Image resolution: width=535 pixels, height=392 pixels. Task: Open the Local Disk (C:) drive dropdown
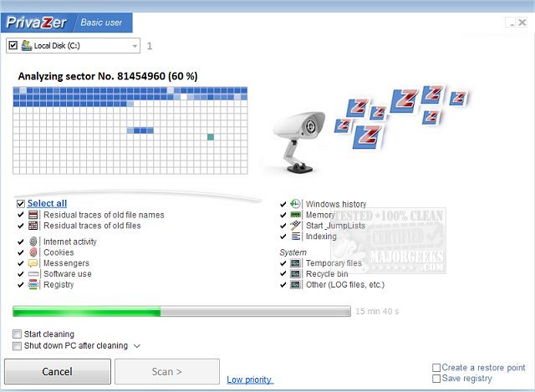pyautogui.click(x=135, y=45)
